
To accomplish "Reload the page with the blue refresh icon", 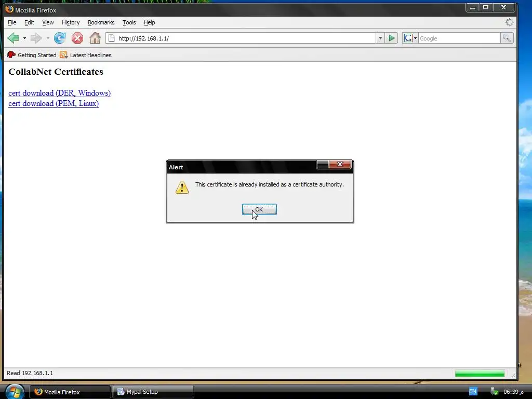I will (x=60, y=38).
